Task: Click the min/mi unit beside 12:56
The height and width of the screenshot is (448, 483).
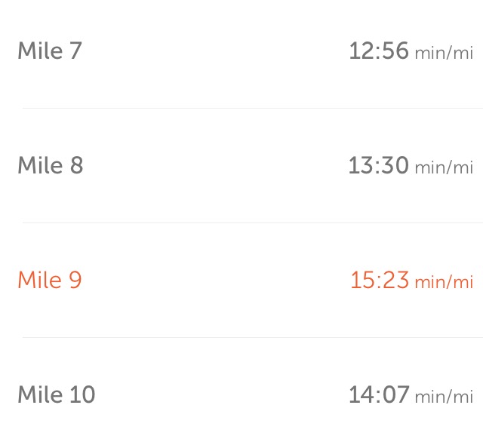Action: [444, 53]
